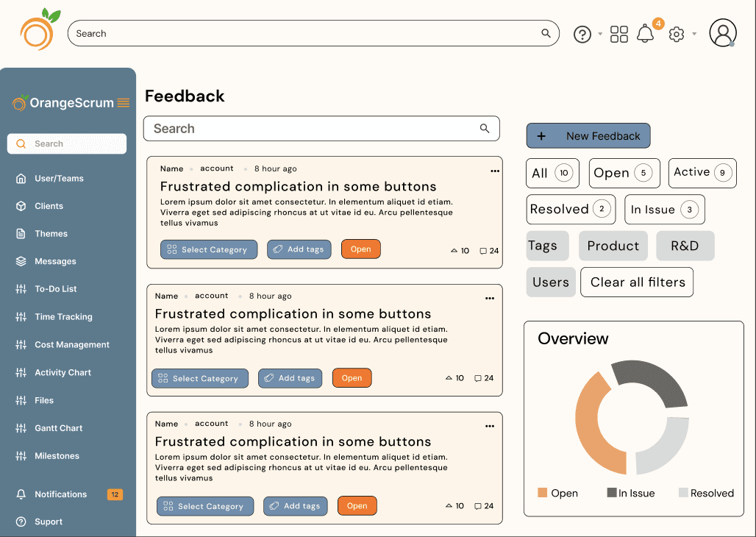The image size is (756, 537).
Task: Click the light gray Resolved legend swatch
Action: tap(683, 493)
